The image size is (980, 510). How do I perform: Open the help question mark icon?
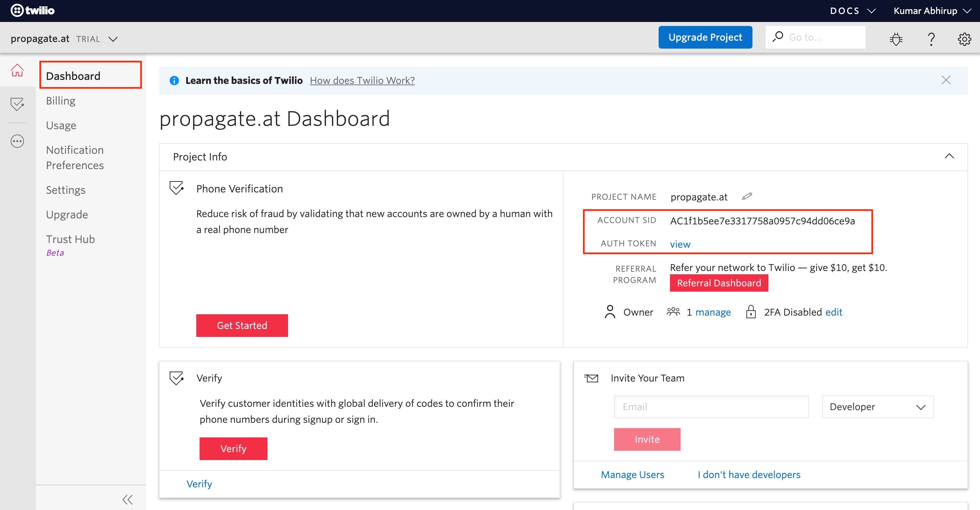coord(931,39)
